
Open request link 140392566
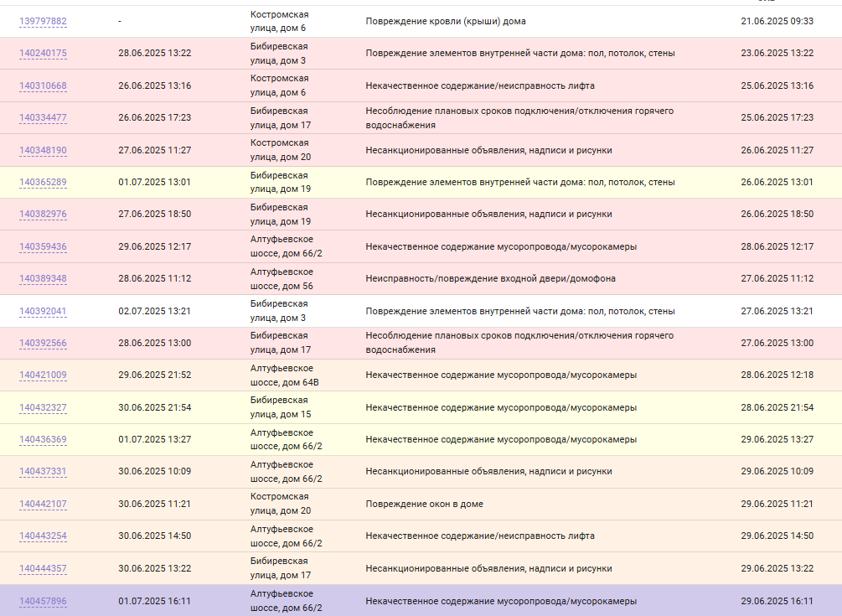click(x=43, y=343)
